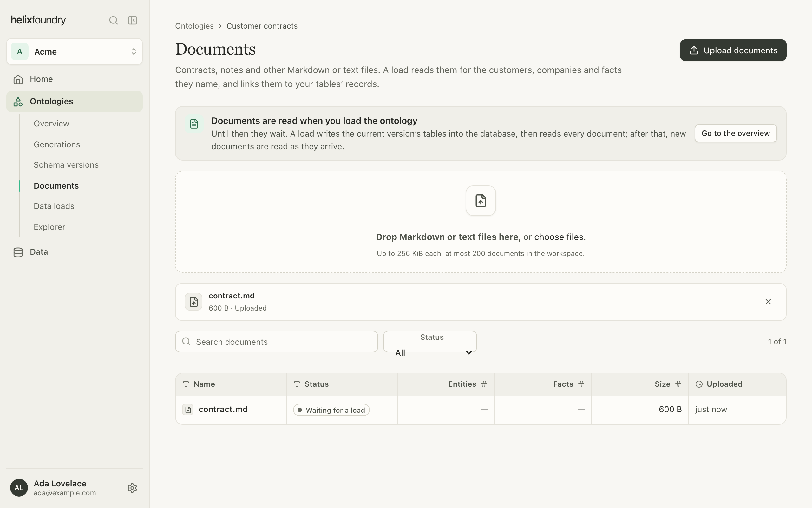Open the Data loads section
The height and width of the screenshot is (508, 812).
(x=54, y=206)
